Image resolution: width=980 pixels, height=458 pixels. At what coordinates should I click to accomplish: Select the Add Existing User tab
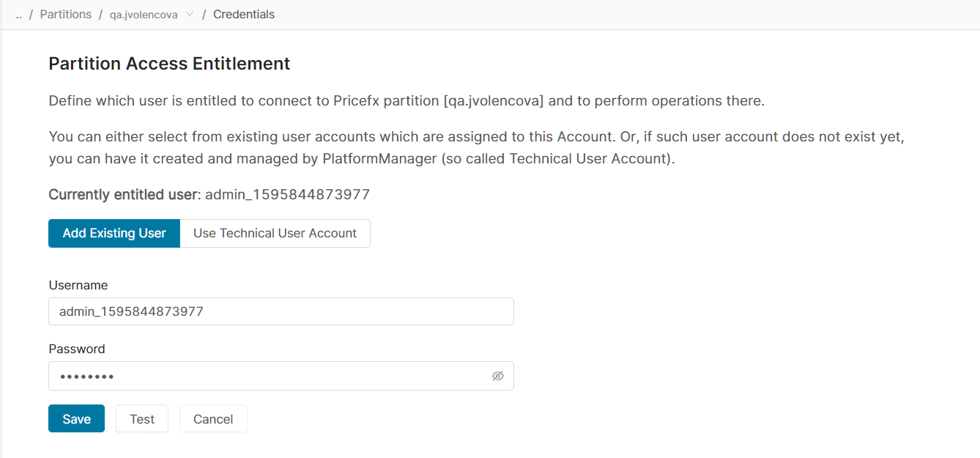(114, 233)
